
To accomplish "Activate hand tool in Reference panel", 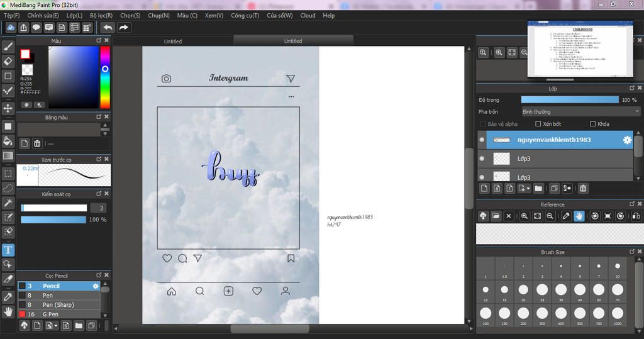I will pyautogui.click(x=579, y=216).
